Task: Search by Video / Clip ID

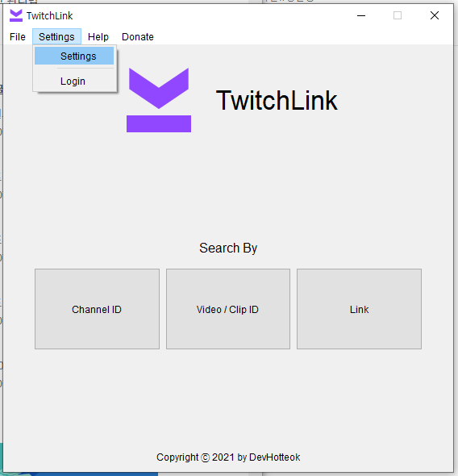Action: tap(227, 309)
